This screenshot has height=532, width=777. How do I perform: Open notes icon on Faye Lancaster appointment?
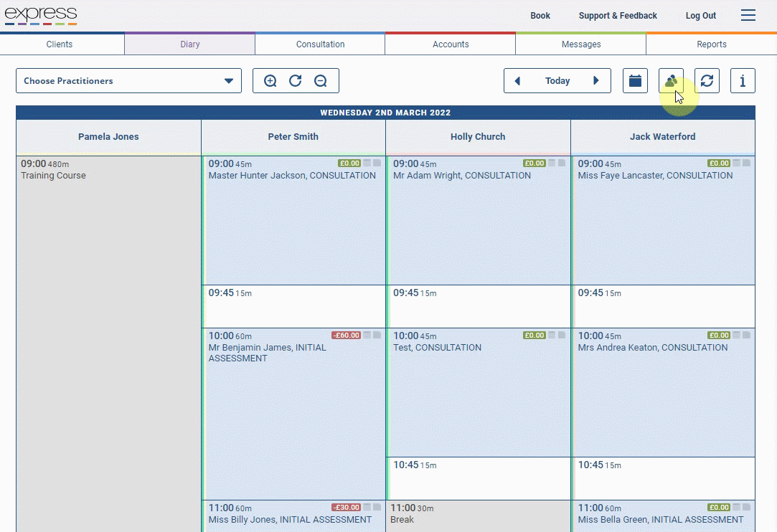coord(737,163)
